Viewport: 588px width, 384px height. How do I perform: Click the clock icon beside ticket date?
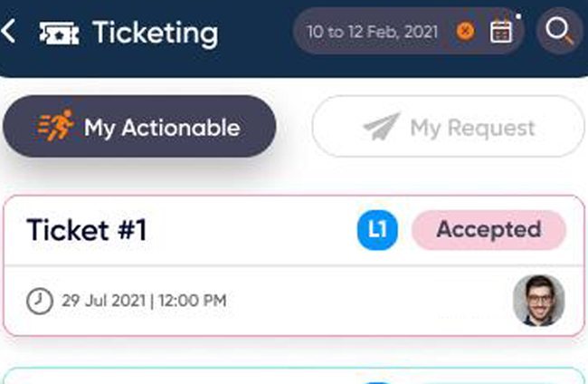pos(40,301)
